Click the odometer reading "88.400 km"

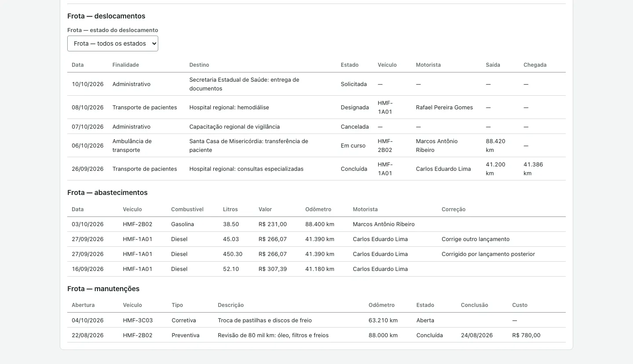point(320,224)
